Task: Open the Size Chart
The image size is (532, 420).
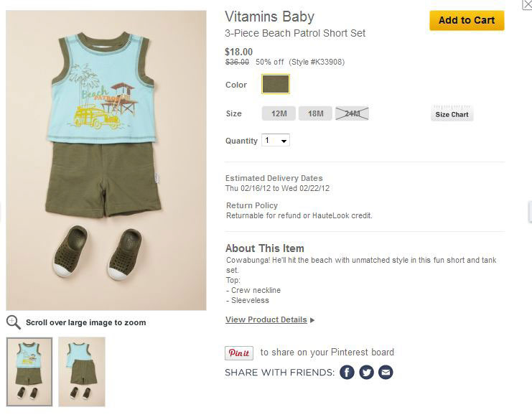Action: (452, 114)
